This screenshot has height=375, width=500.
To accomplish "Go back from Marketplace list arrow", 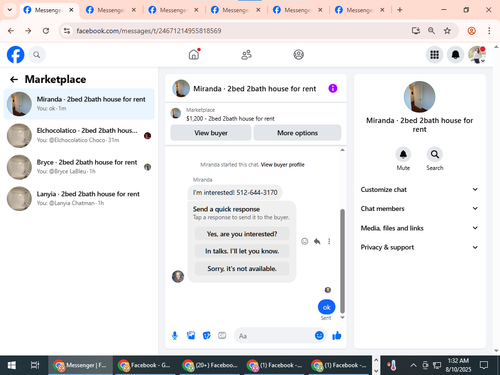I will (14, 79).
